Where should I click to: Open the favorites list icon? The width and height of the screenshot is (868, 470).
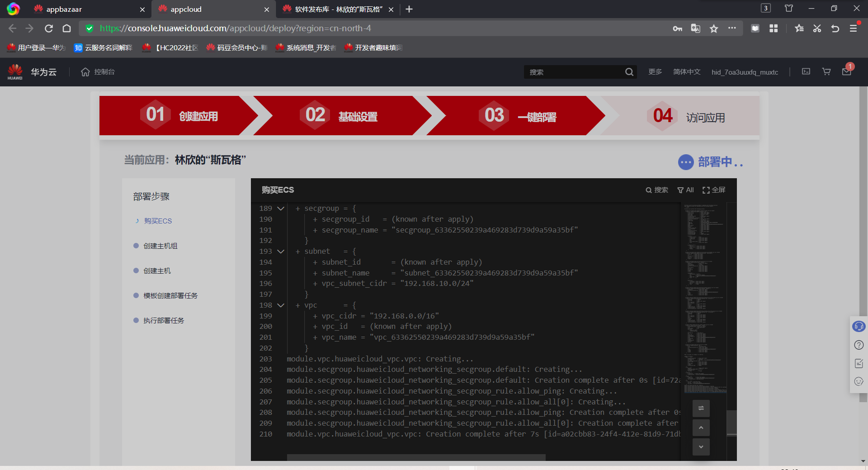(799, 28)
